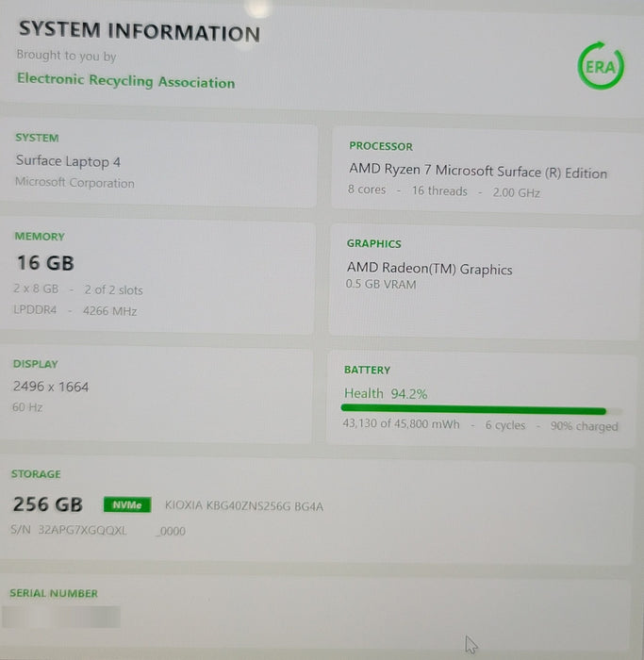Select the 'AMD Ryzen 7 Microsoft Surface (R) Edition' text
The image size is (644, 660).
coord(478,171)
